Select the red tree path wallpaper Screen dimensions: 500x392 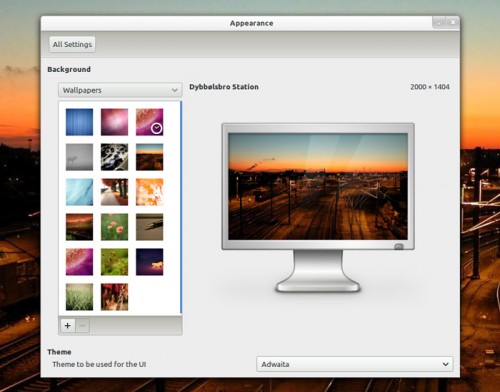114,192
